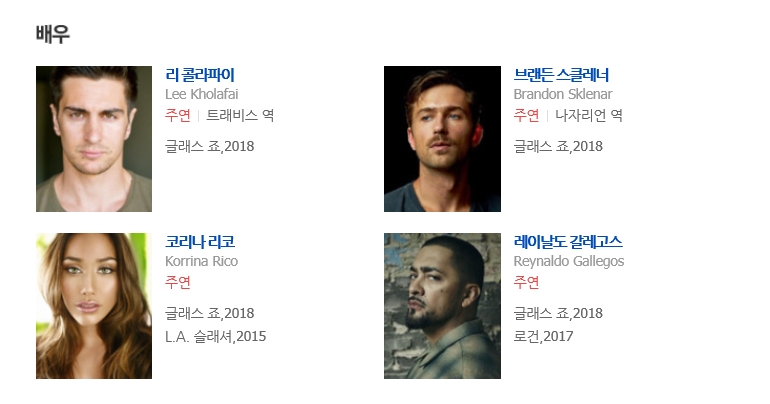The width and height of the screenshot is (770, 404).
Task: Click 글래스 죠,2018 under Brandon Sklenar
Action: [558, 146]
